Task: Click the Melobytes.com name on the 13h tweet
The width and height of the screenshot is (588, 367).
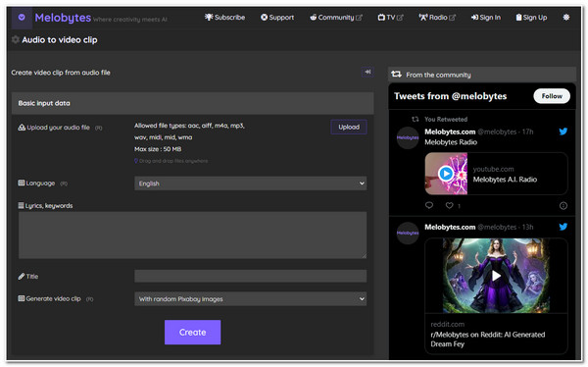Action: [450, 228]
